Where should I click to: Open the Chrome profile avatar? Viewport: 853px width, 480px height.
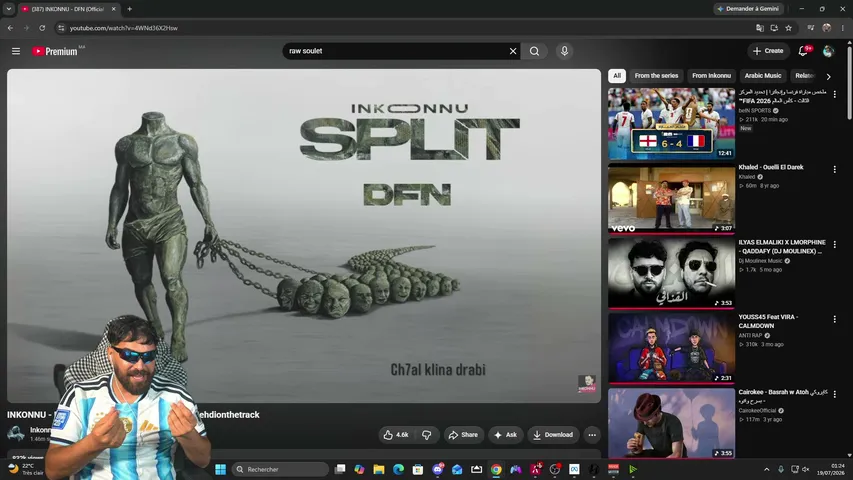[x=826, y=28]
